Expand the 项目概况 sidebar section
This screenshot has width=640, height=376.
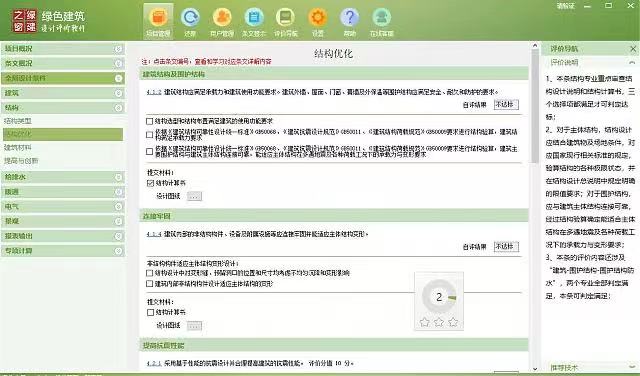click(x=118, y=49)
